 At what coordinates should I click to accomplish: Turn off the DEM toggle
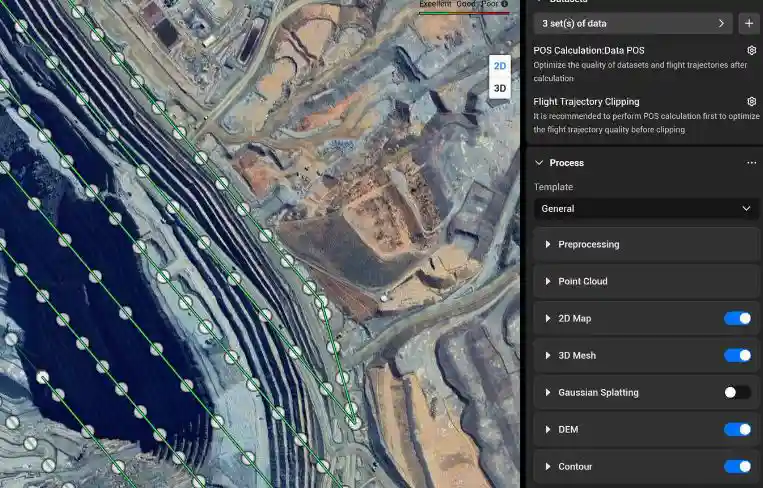click(737, 429)
